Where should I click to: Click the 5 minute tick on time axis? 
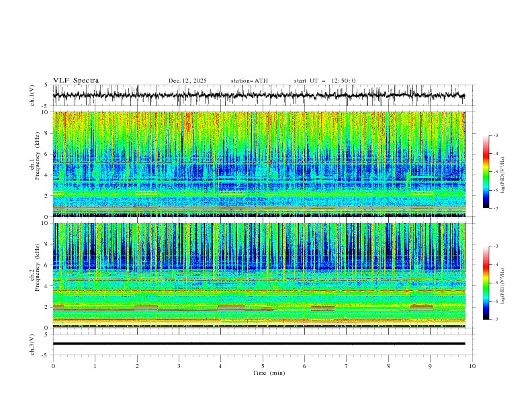coord(263,365)
